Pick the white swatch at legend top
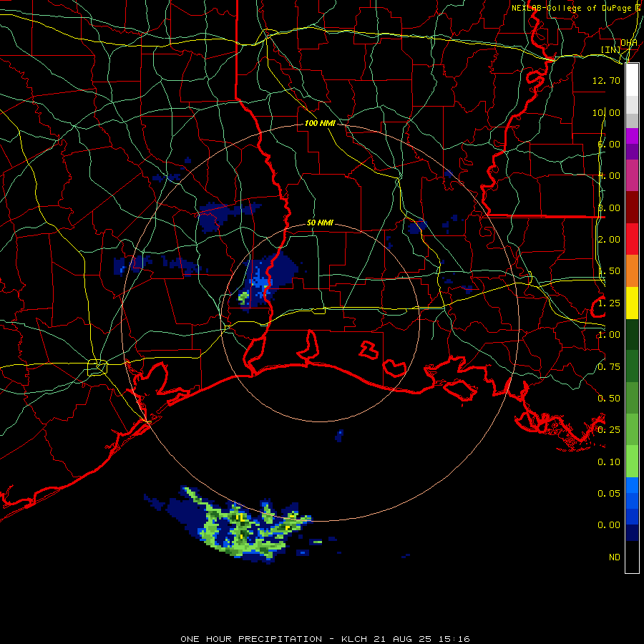This screenshot has width=644, height=644. pos(632,80)
